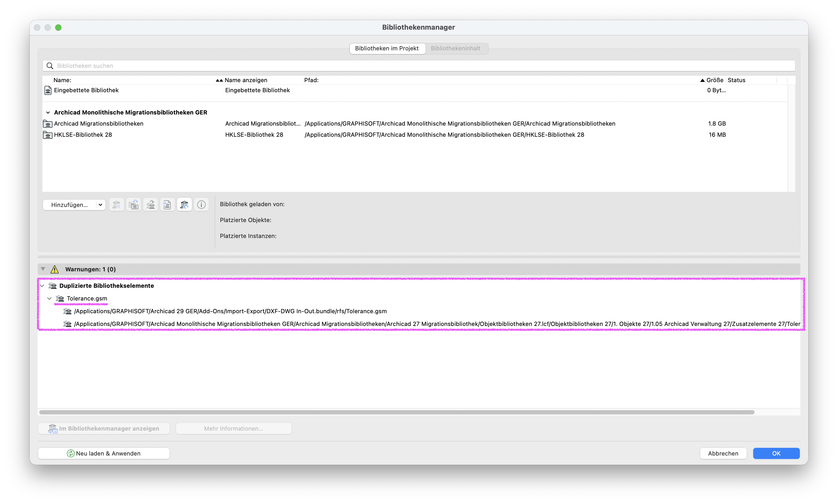Click Neu laden & Anwenden button

tap(104, 453)
